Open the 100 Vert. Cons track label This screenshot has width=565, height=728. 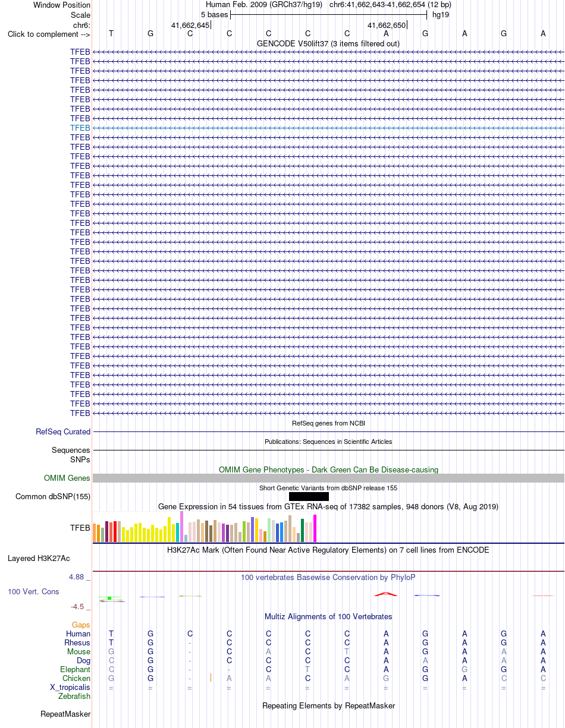tap(33, 592)
